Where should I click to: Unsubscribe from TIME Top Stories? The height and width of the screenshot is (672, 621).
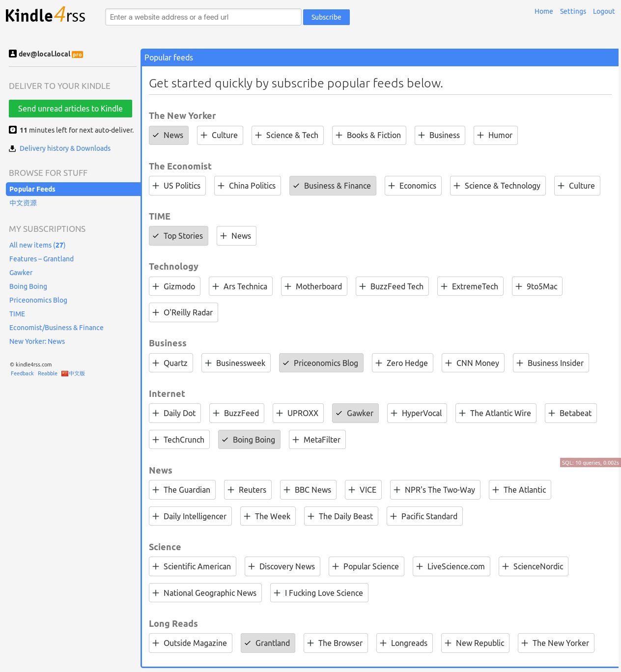[x=178, y=236]
